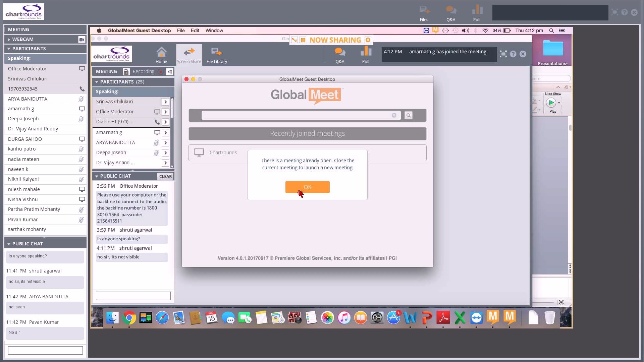Toggle the webcam camera icon
Viewport: 644px width, 362px height.
[x=82, y=40]
